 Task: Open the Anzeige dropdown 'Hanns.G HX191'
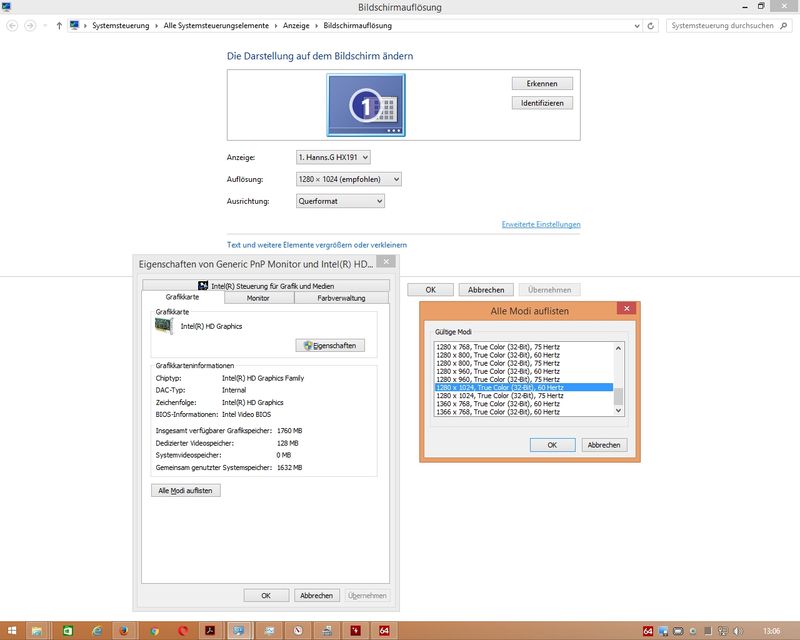click(x=333, y=157)
